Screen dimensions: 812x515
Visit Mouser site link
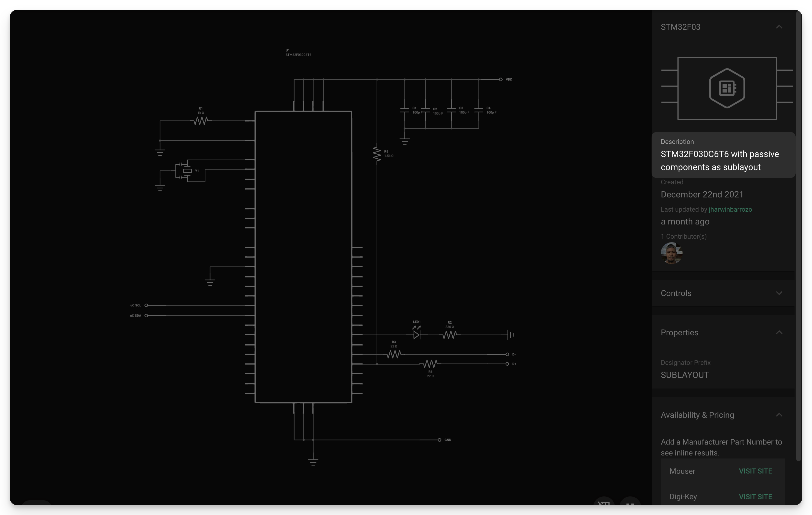[755, 471]
